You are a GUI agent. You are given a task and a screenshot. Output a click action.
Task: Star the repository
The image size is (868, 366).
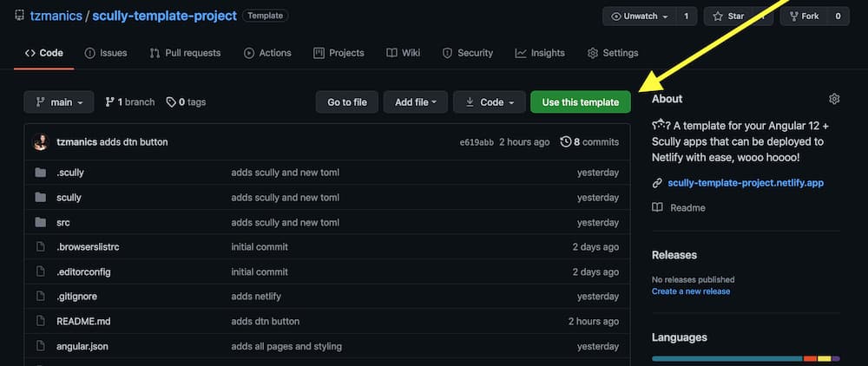pyautogui.click(x=729, y=16)
